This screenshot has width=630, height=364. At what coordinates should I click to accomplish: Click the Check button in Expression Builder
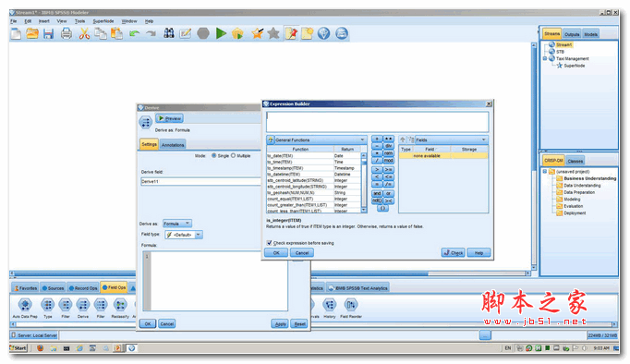pyautogui.click(x=454, y=253)
